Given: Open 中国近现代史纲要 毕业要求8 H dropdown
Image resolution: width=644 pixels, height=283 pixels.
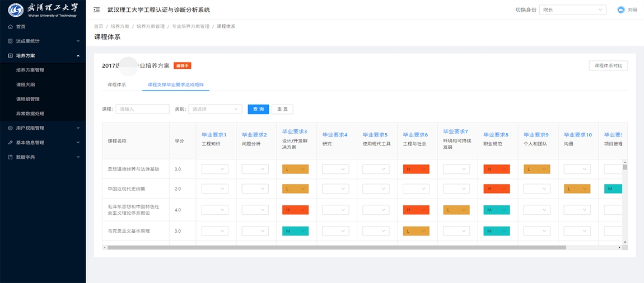Looking at the screenshot, I should [x=497, y=188].
